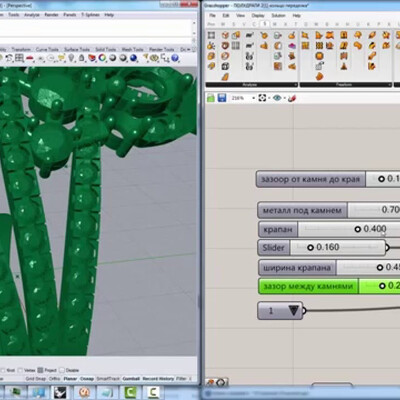
Task: Toggle the eye preview icon
Action: click(x=277, y=98)
